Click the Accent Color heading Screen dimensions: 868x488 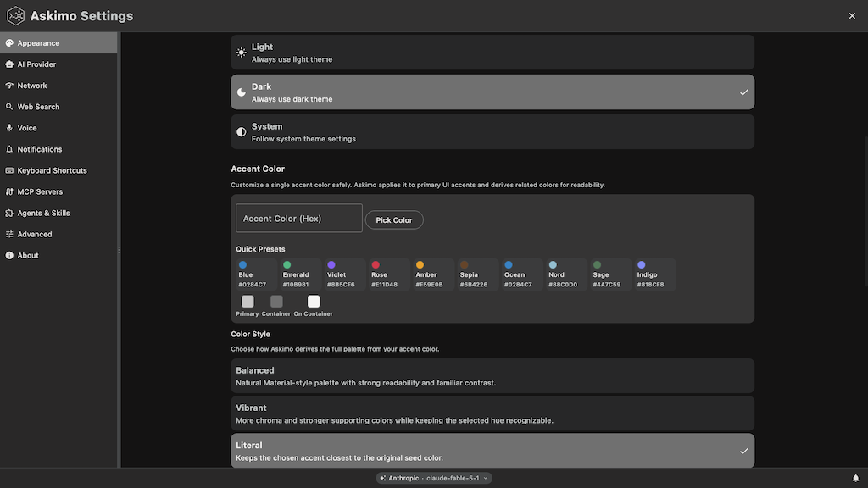pos(258,169)
